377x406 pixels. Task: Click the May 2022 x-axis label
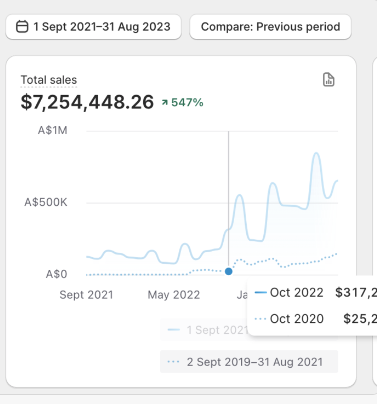[x=174, y=295]
